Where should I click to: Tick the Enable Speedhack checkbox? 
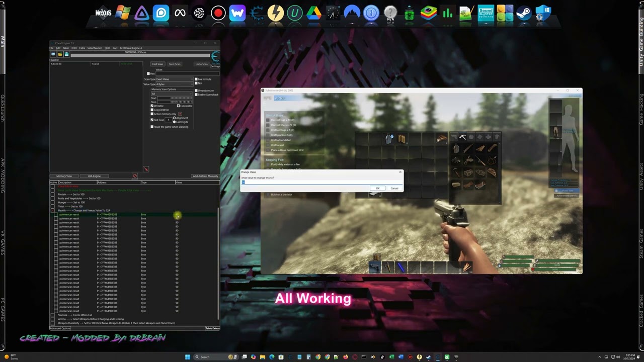(196, 95)
